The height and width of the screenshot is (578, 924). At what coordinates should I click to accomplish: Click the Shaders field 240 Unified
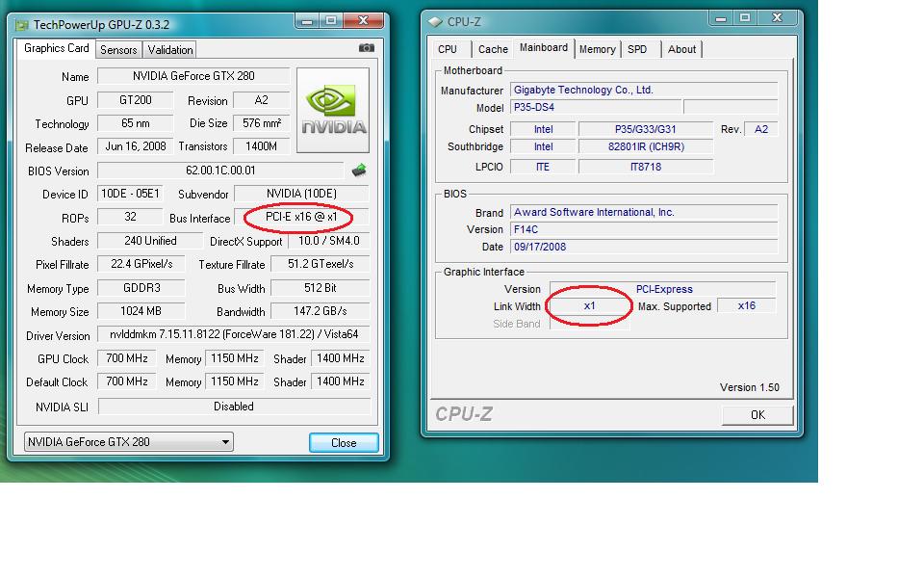[x=150, y=241]
